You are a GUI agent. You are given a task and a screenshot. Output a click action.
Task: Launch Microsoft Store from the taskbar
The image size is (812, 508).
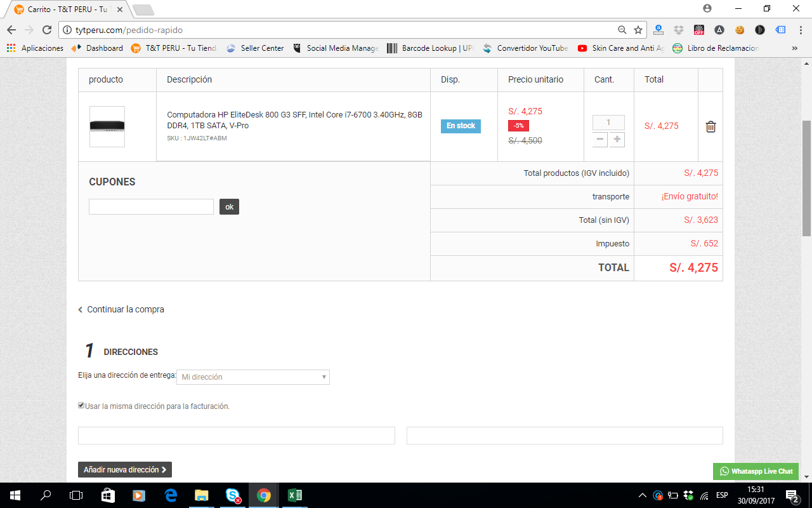107,495
